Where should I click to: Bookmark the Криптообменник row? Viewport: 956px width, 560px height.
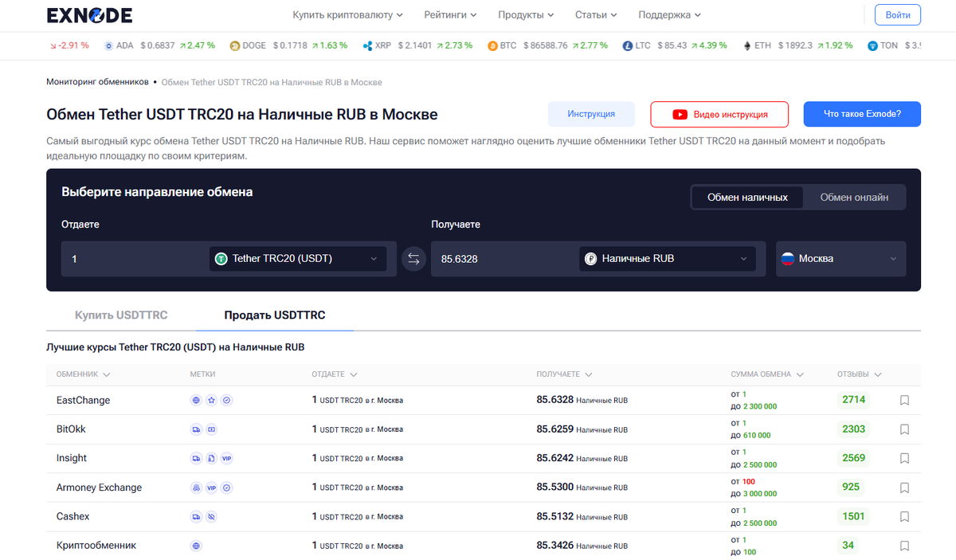[904, 545]
